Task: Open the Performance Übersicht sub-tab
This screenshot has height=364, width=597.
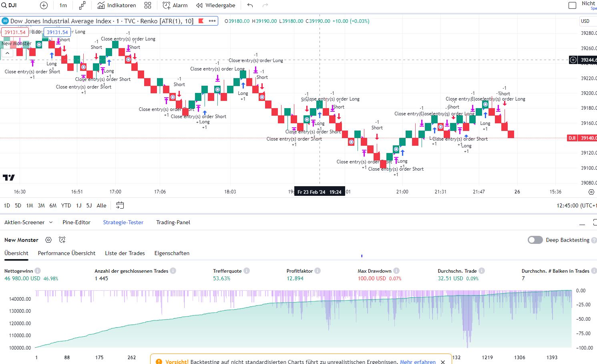Action: coord(67,253)
